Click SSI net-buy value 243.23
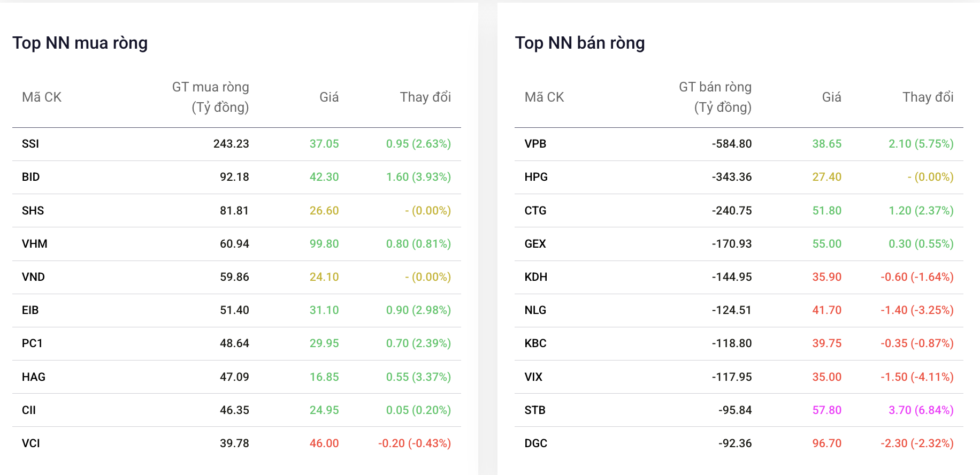Viewport: 980px width, 475px height. point(231,144)
